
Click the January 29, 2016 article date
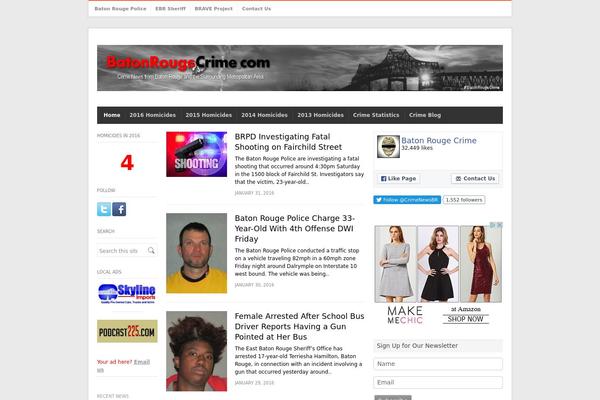pyautogui.click(x=254, y=383)
